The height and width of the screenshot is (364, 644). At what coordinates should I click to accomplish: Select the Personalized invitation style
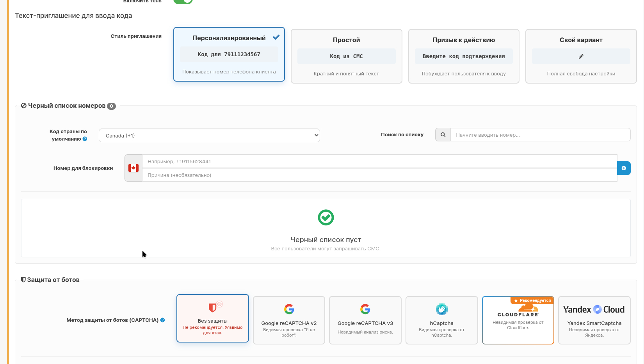point(229,54)
